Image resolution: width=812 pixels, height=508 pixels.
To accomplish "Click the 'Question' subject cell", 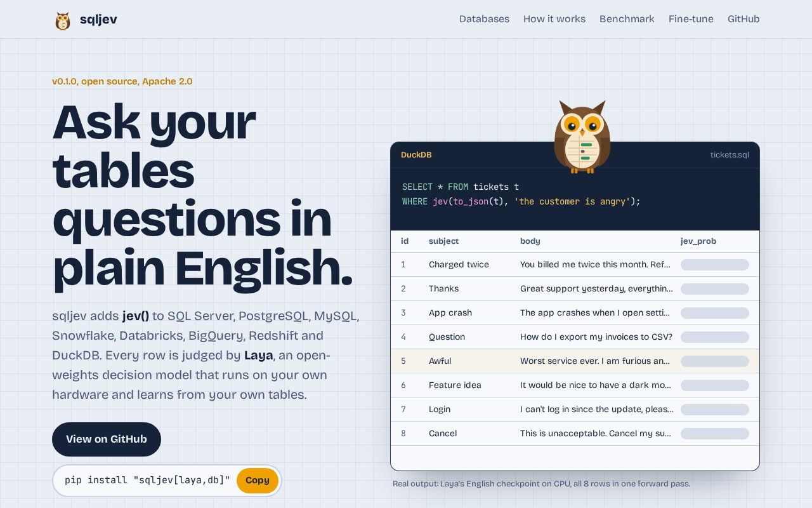I will click(447, 337).
